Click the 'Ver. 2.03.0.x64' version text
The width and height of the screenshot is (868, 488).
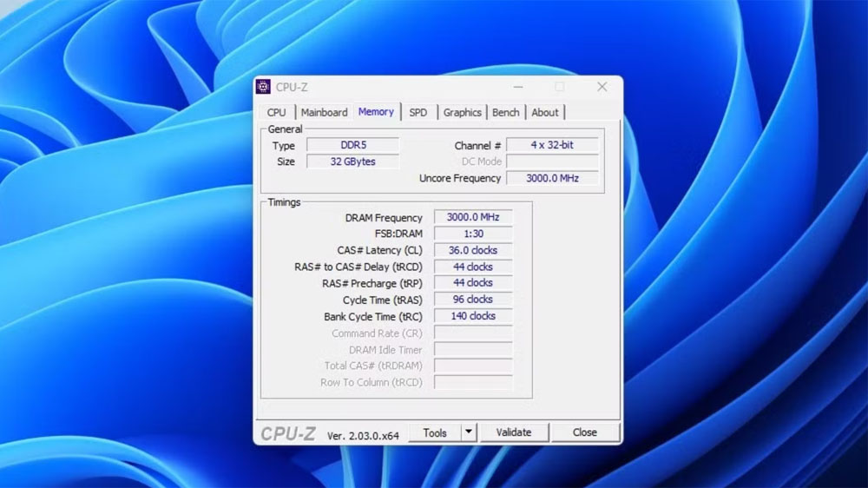point(363,436)
